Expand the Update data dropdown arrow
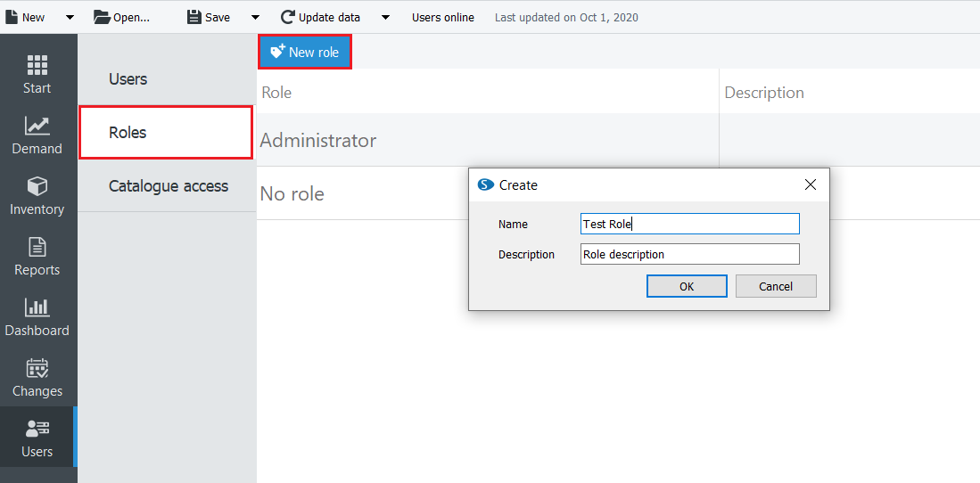980x483 pixels. point(385,17)
